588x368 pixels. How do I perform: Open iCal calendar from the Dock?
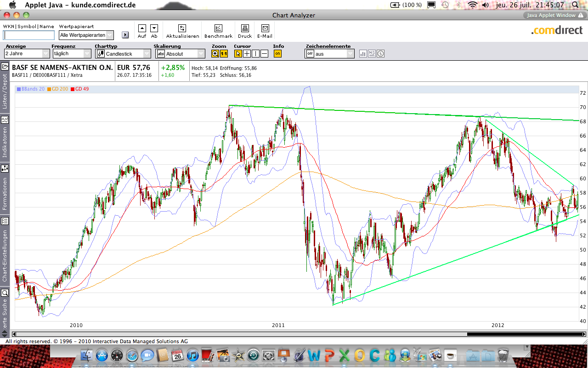point(177,355)
